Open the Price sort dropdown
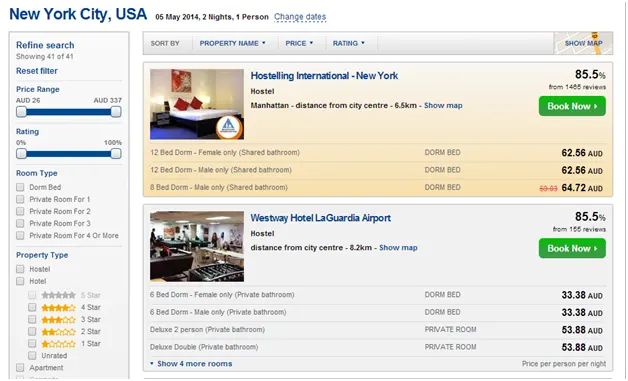This screenshot has width=628, height=381. point(299,43)
